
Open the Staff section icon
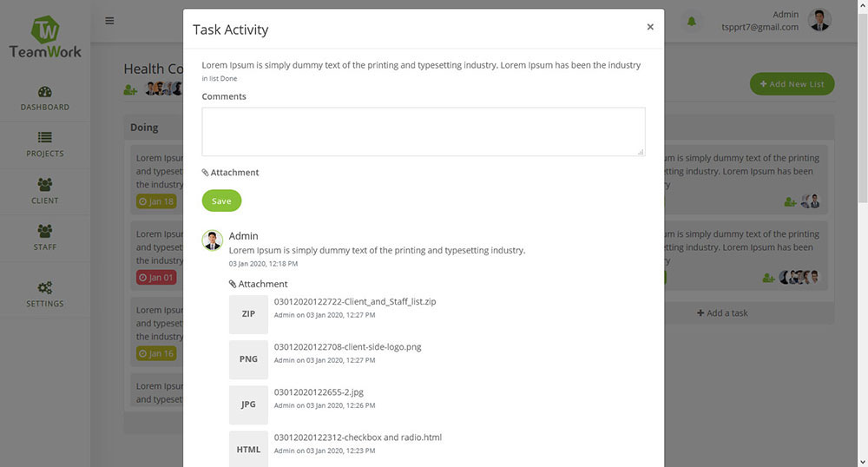[x=45, y=231]
